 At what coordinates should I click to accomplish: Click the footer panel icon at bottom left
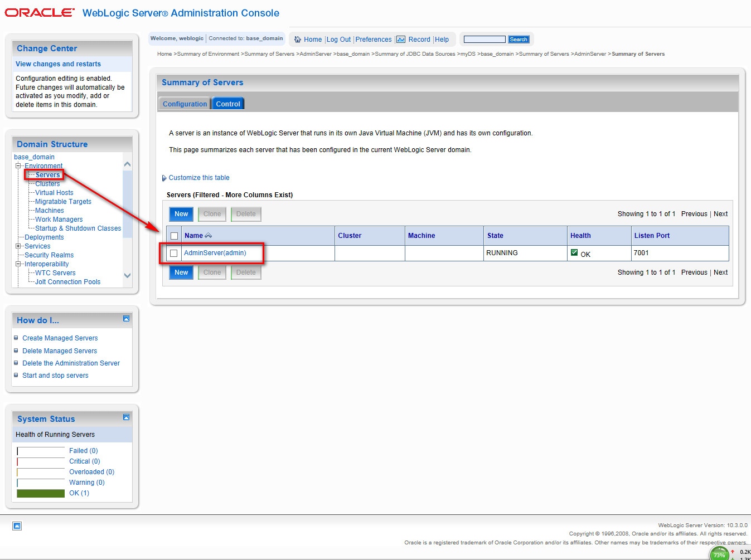pyautogui.click(x=17, y=526)
